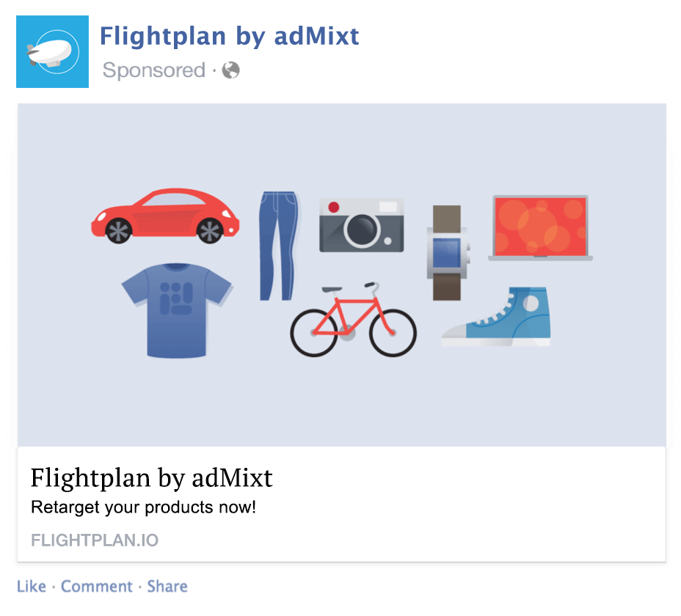681x616 pixels.
Task: Open the Flightplan by adMixt ad headline
Action: coord(152,478)
